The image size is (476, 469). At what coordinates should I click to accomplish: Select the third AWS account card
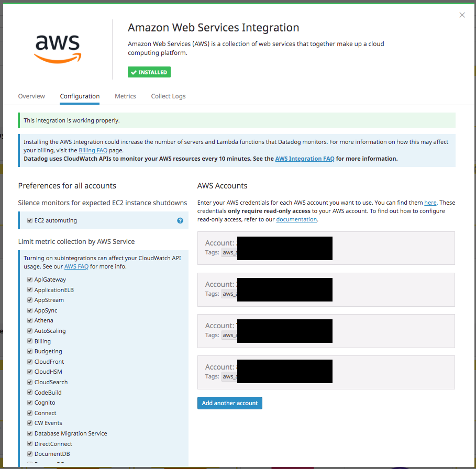point(326,331)
